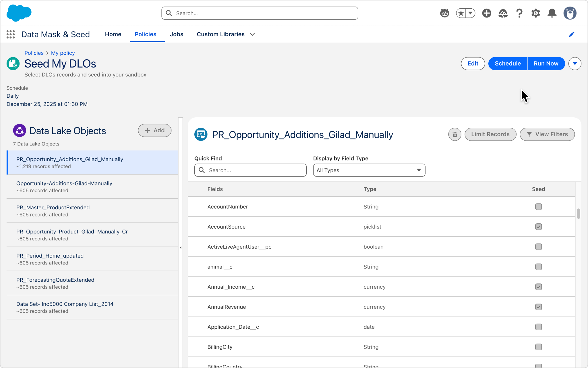Uncheck Seed for Annual_Income__c
This screenshot has height=368, width=588.
538,287
